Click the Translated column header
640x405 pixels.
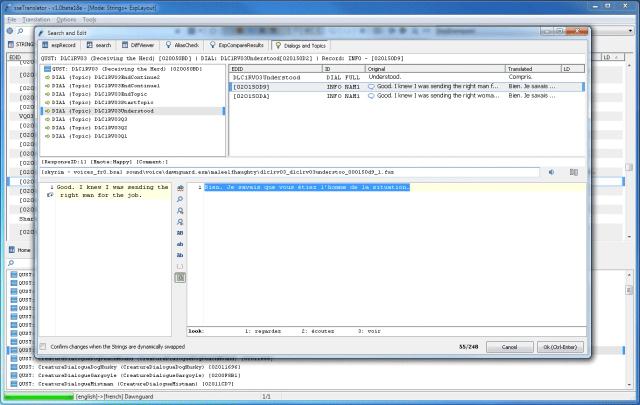tap(533, 69)
